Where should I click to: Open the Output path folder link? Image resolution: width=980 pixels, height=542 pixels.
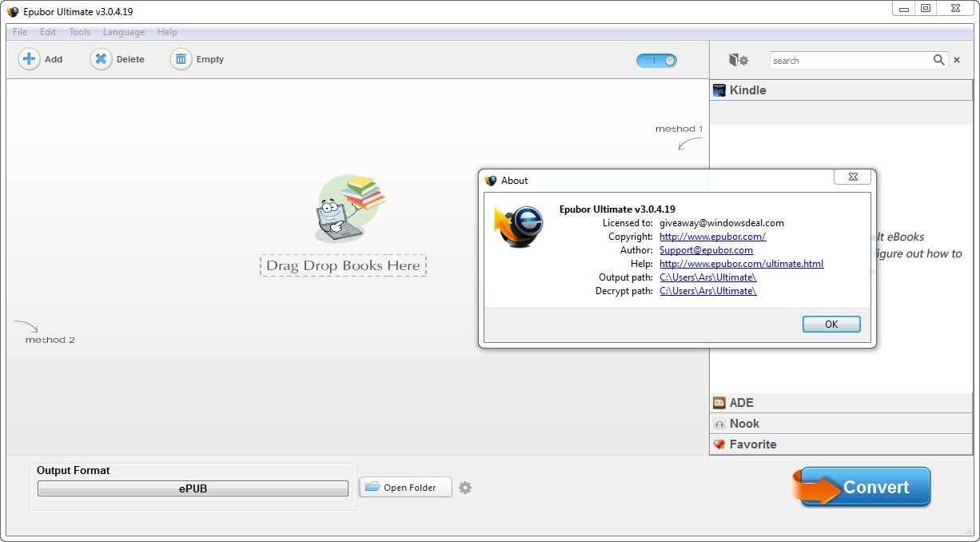pyautogui.click(x=708, y=277)
